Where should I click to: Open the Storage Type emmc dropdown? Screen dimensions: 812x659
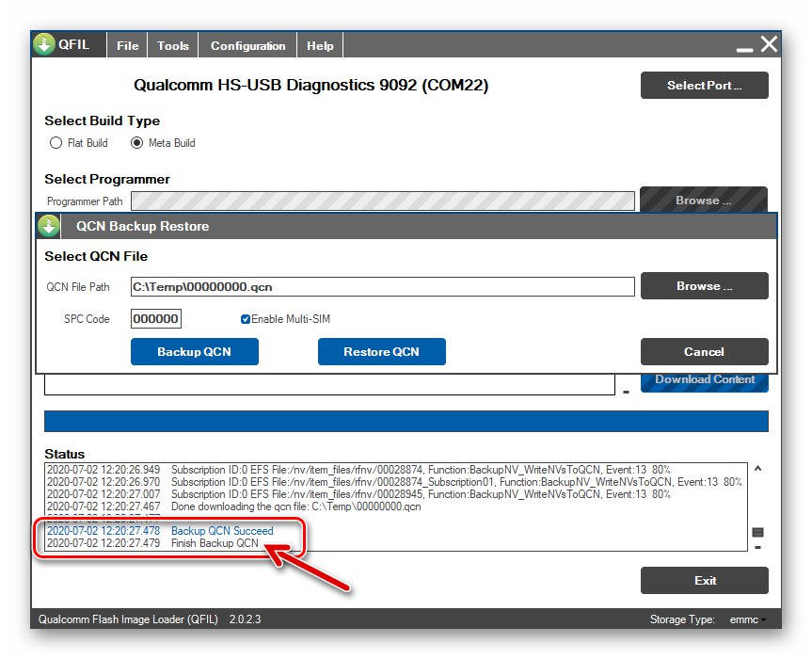(x=748, y=619)
